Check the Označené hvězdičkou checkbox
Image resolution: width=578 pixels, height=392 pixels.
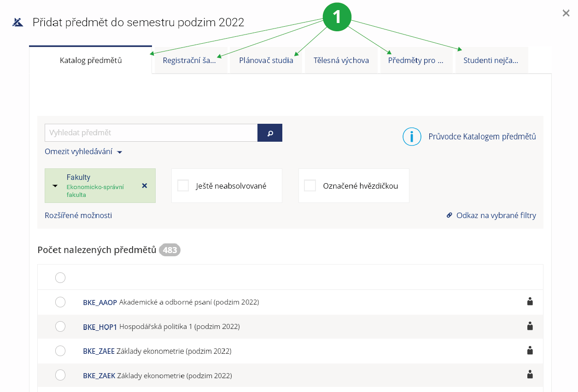pos(310,186)
